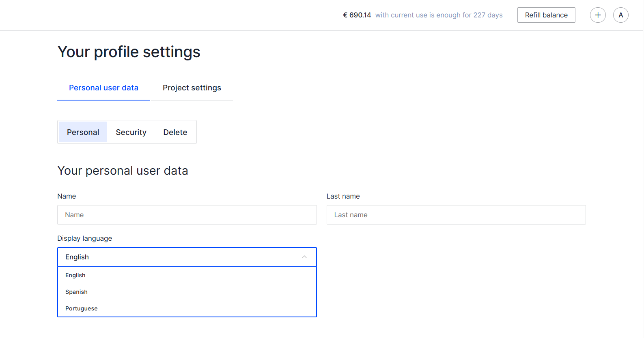Switch to the Security section
The height and width of the screenshot is (338, 644).
pyautogui.click(x=131, y=132)
